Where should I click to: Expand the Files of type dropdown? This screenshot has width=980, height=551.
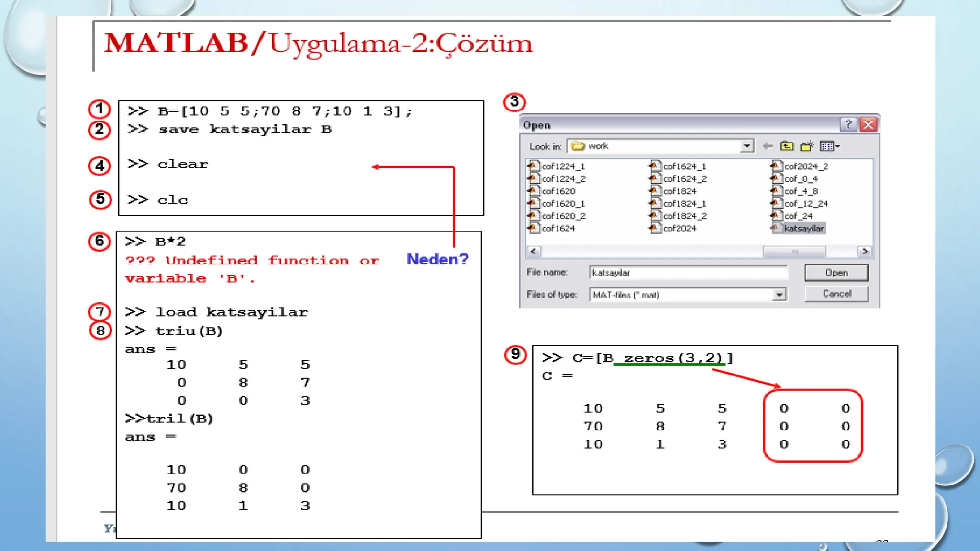[x=779, y=295]
